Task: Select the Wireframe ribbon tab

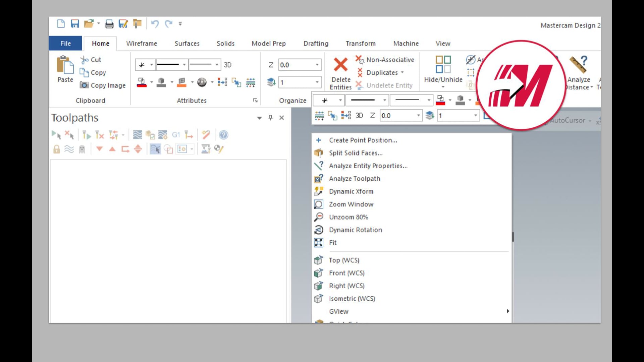Action: pyautogui.click(x=142, y=43)
